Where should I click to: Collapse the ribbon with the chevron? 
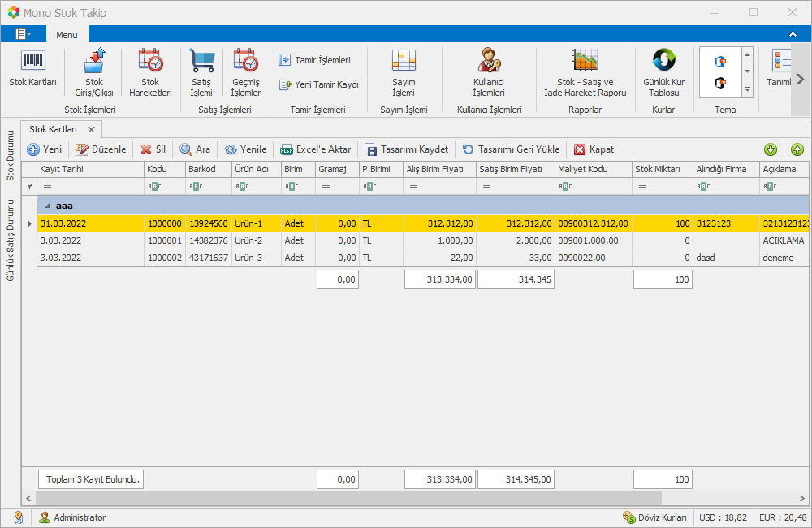(793, 34)
